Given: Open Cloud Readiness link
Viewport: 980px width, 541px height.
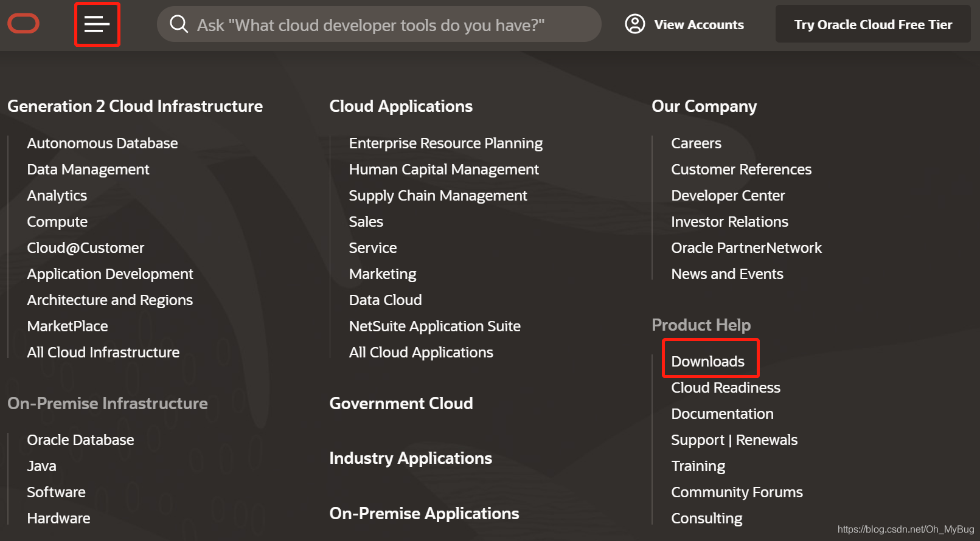Looking at the screenshot, I should pyautogui.click(x=726, y=388).
